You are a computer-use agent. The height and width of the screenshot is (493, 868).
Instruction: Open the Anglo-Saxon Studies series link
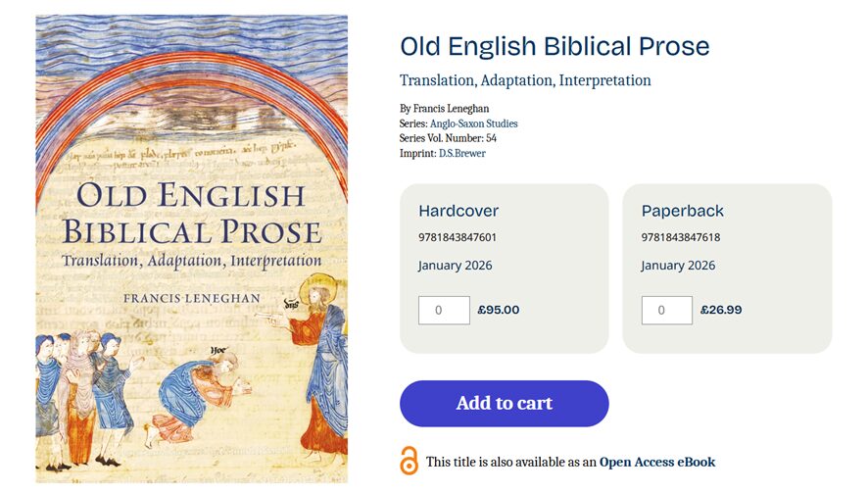(473, 123)
